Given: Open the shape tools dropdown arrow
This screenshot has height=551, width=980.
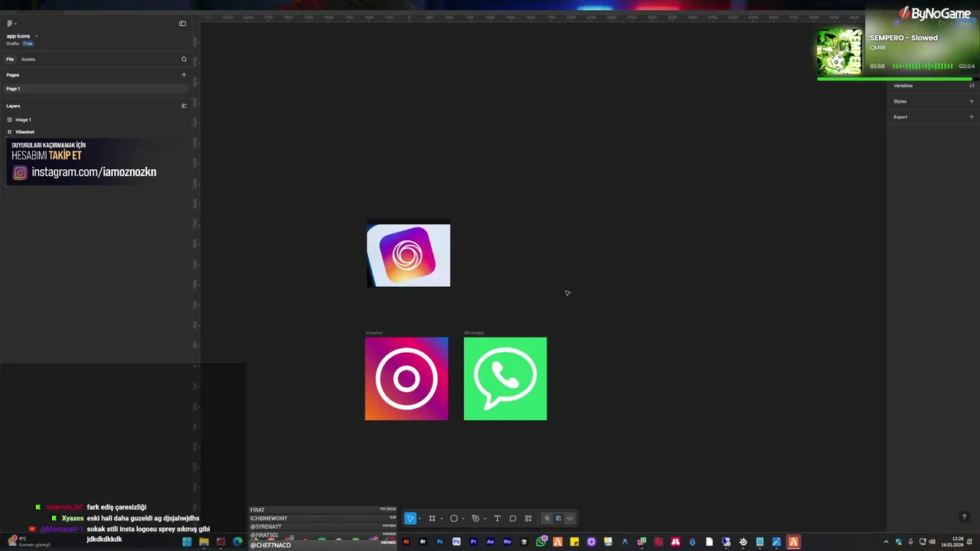Looking at the screenshot, I should pyautogui.click(x=462, y=519).
